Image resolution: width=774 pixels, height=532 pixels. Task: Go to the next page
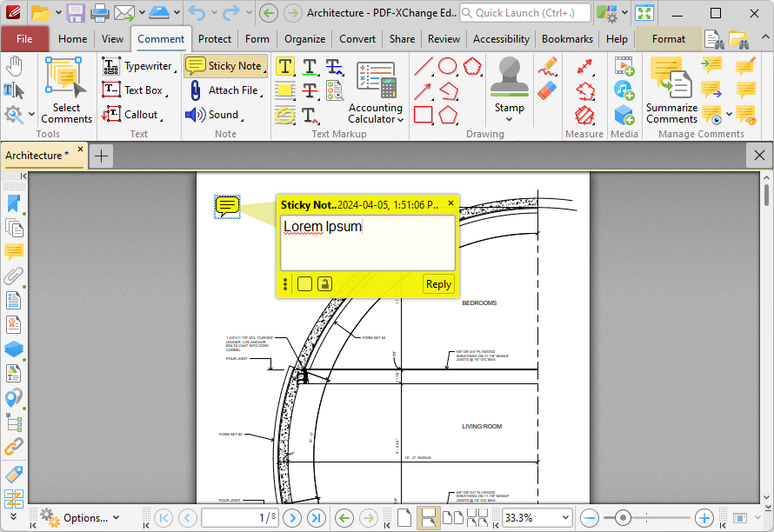[292, 518]
